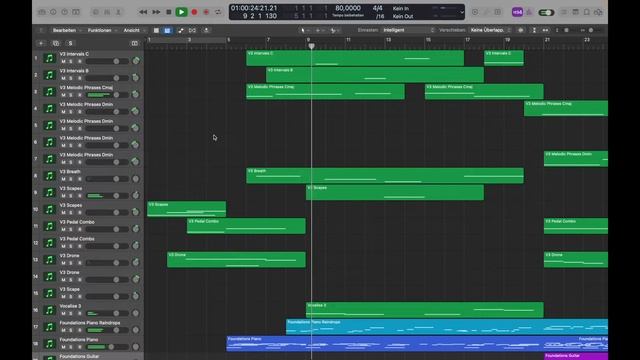Image resolution: width=640 pixels, height=360 pixels.
Task: Adjust the V3 Intervals C volume slider
Action: click(x=107, y=61)
